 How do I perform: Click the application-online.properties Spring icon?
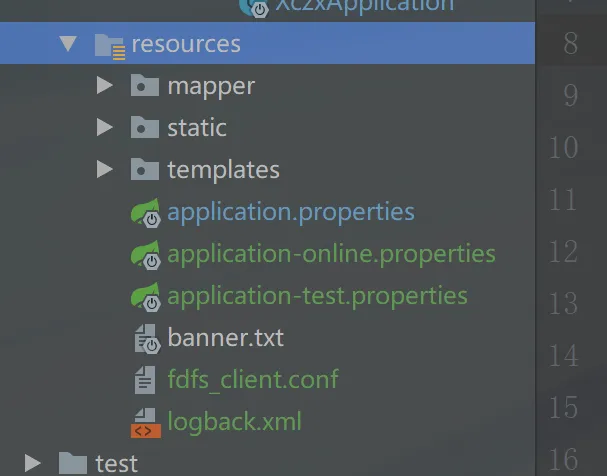[x=146, y=255]
